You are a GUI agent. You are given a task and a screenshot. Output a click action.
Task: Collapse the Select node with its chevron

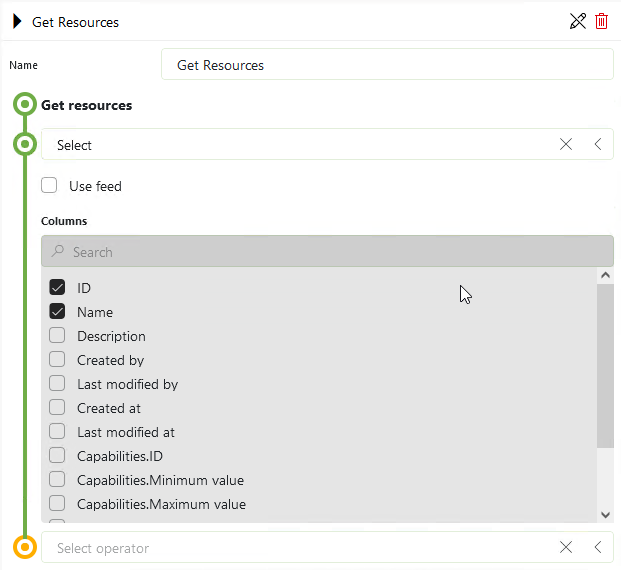click(x=598, y=144)
